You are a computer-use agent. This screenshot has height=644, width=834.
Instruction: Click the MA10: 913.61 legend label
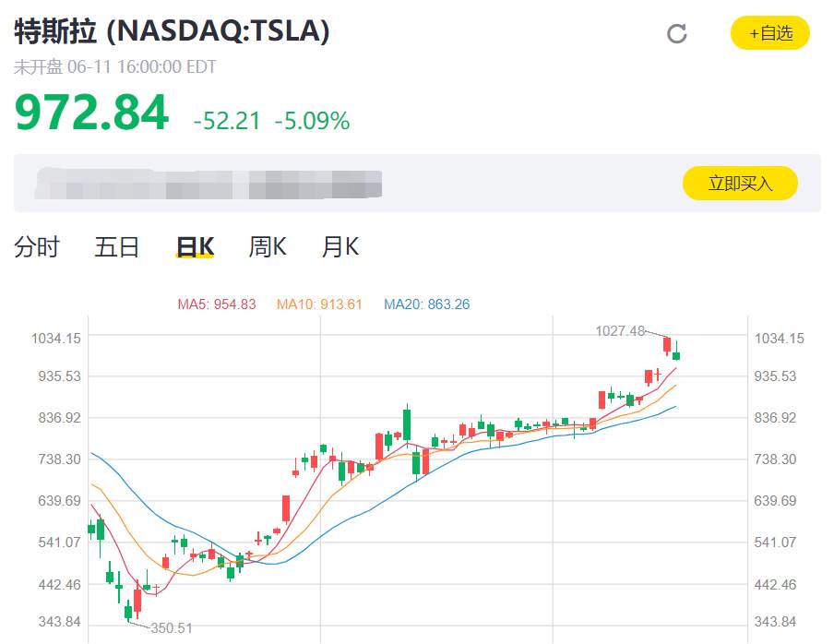click(319, 304)
